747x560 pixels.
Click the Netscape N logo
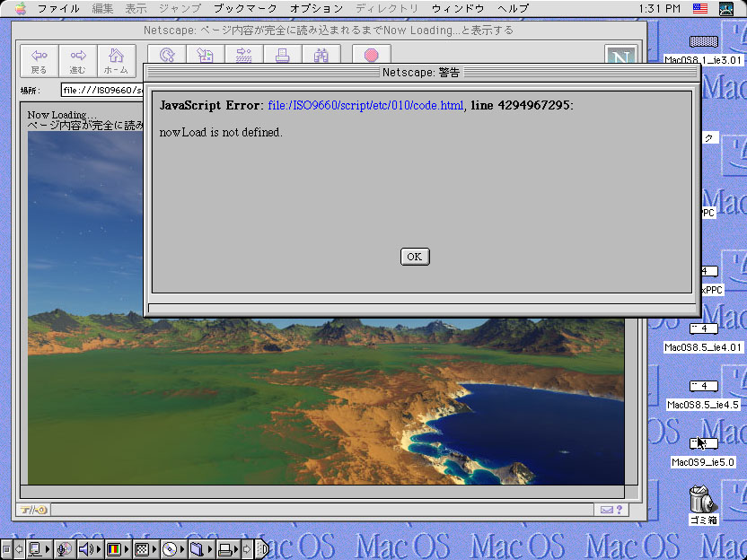(x=620, y=55)
